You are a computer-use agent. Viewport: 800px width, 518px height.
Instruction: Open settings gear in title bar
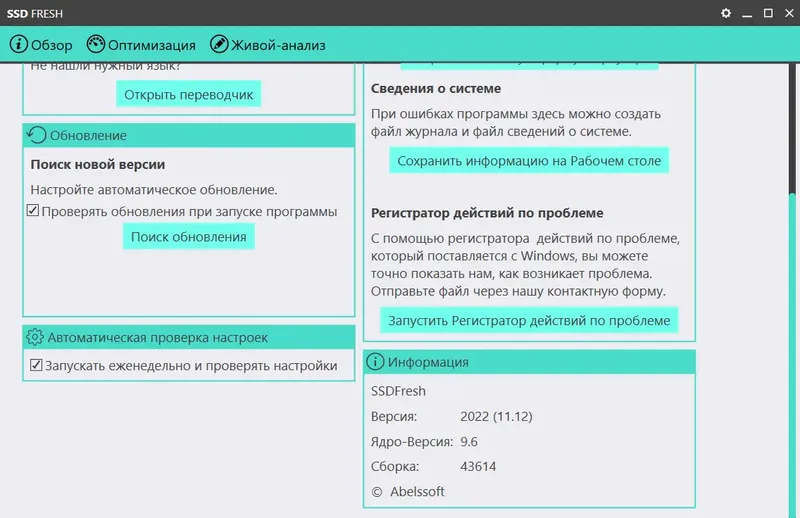click(726, 13)
